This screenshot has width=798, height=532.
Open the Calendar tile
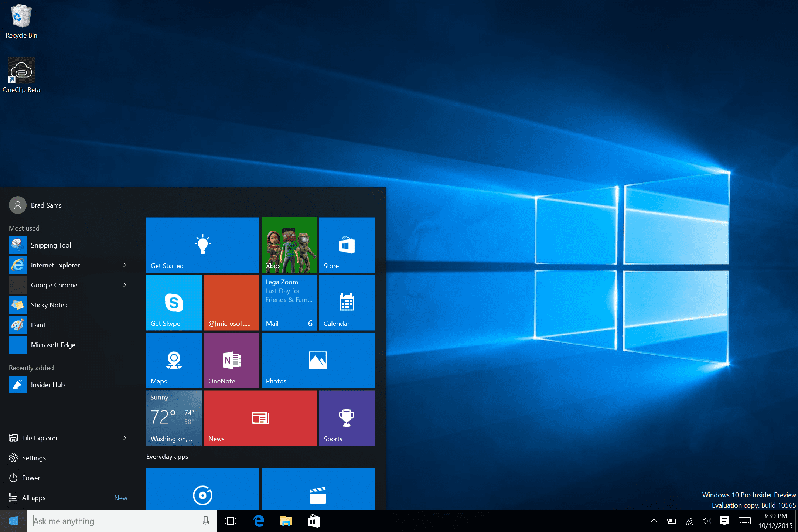(x=347, y=303)
